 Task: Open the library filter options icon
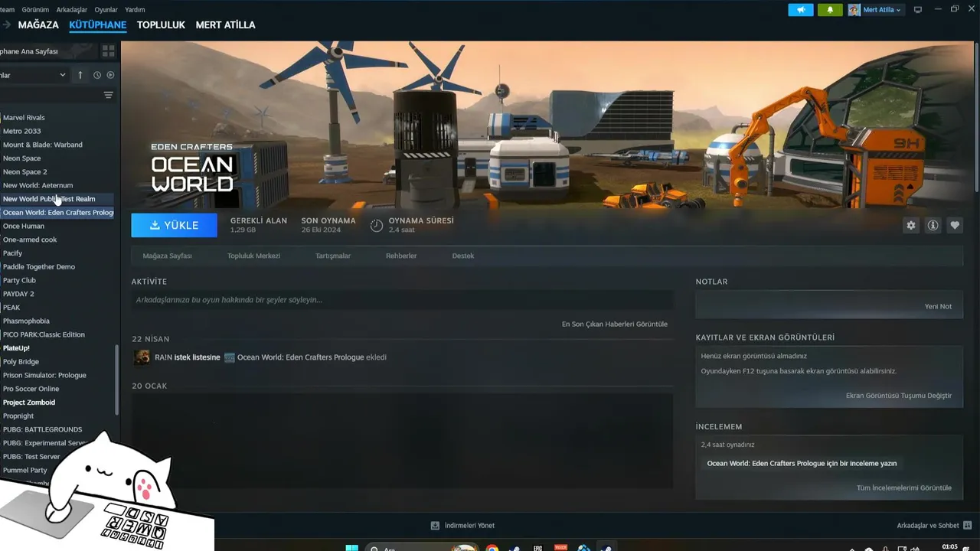tap(108, 95)
